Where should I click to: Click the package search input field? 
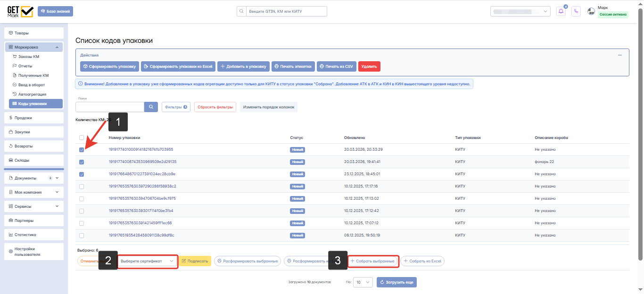click(x=109, y=107)
